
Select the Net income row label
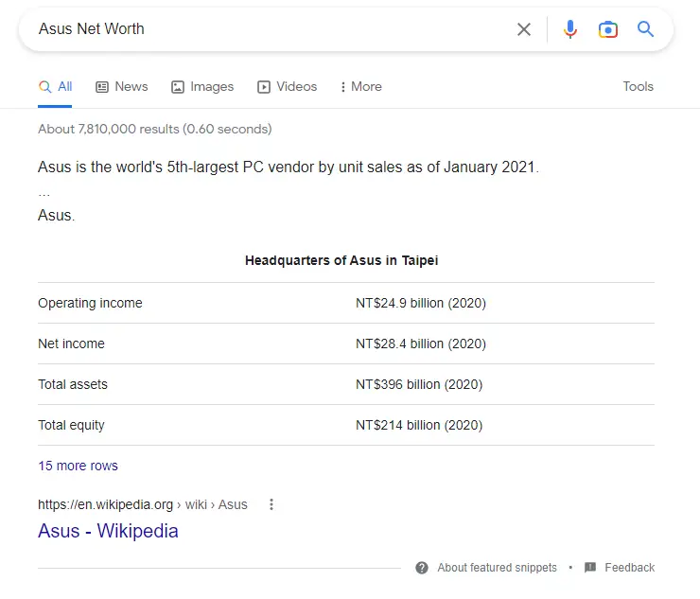click(x=72, y=344)
